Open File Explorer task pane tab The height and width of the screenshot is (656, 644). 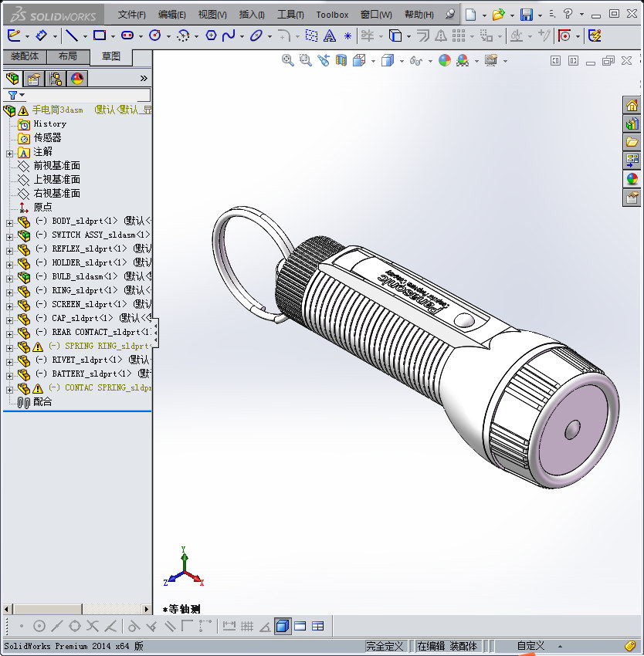[x=632, y=142]
